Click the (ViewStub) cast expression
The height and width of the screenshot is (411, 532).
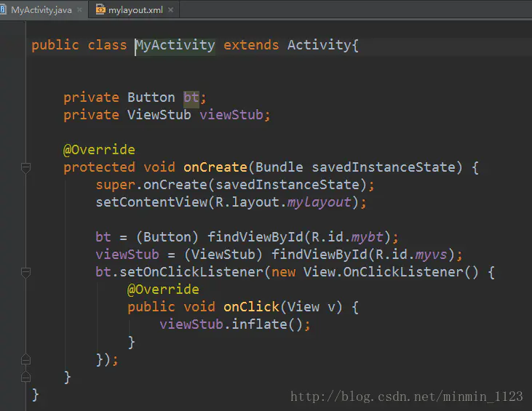223,255
